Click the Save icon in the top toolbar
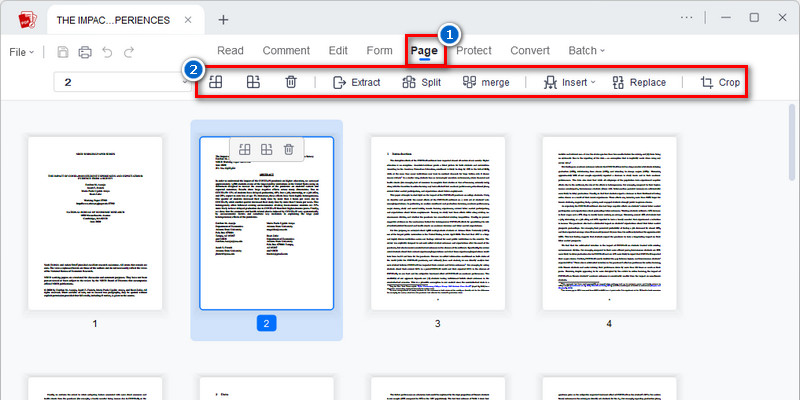The image size is (800, 400). click(x=63, y=52)
